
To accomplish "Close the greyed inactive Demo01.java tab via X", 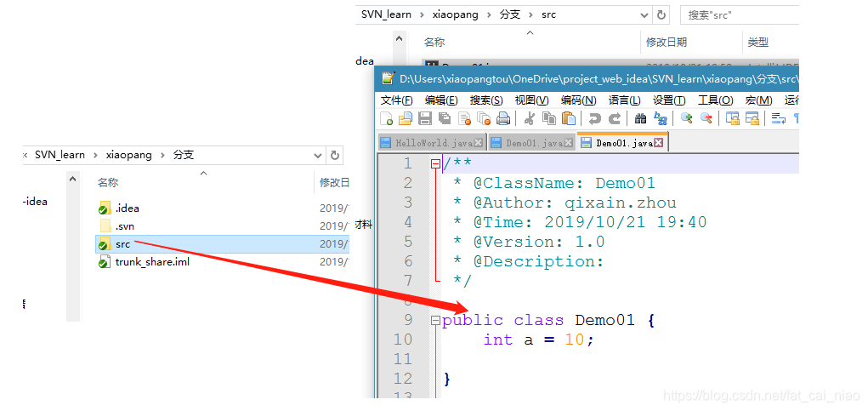I will (568, 143).
